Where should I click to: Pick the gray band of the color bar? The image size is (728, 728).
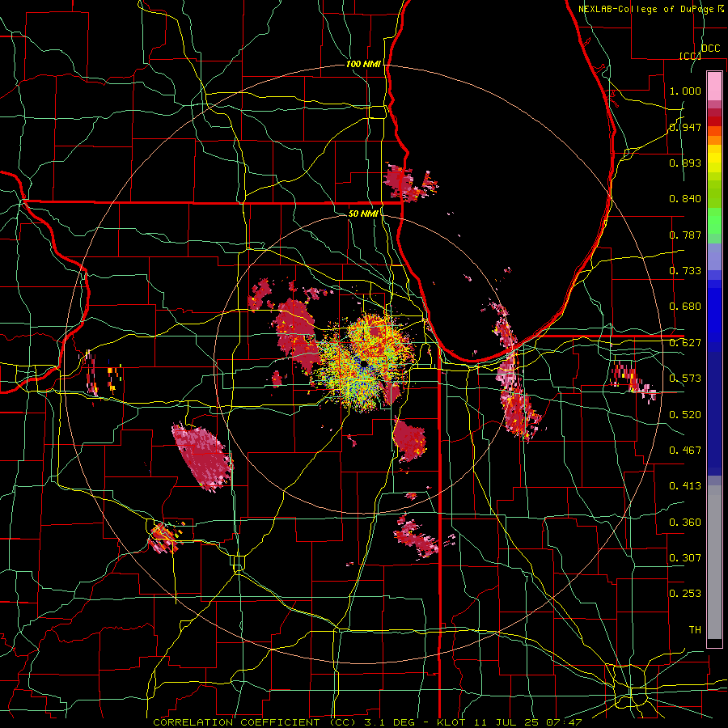(714, 562)
